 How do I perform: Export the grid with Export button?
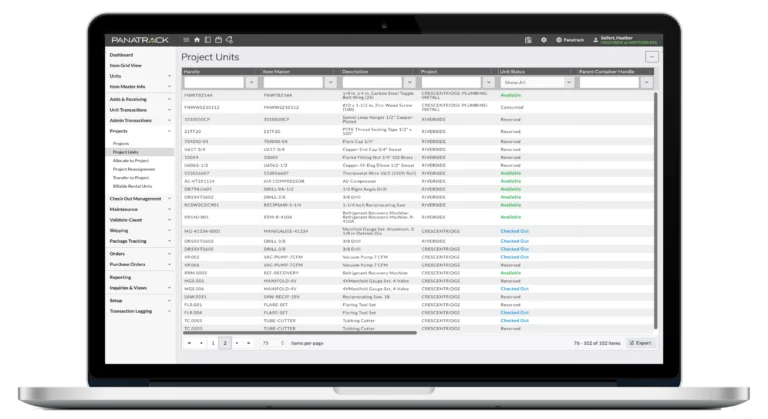(x=641, y=343)
